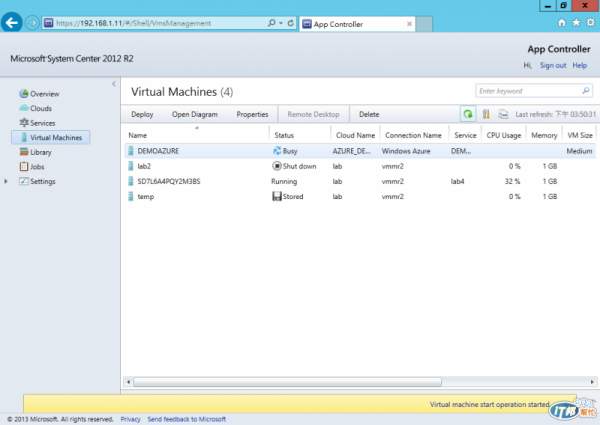The image size is (600, 425).
Task: Click the Services icon
Action: pos(24,122)
